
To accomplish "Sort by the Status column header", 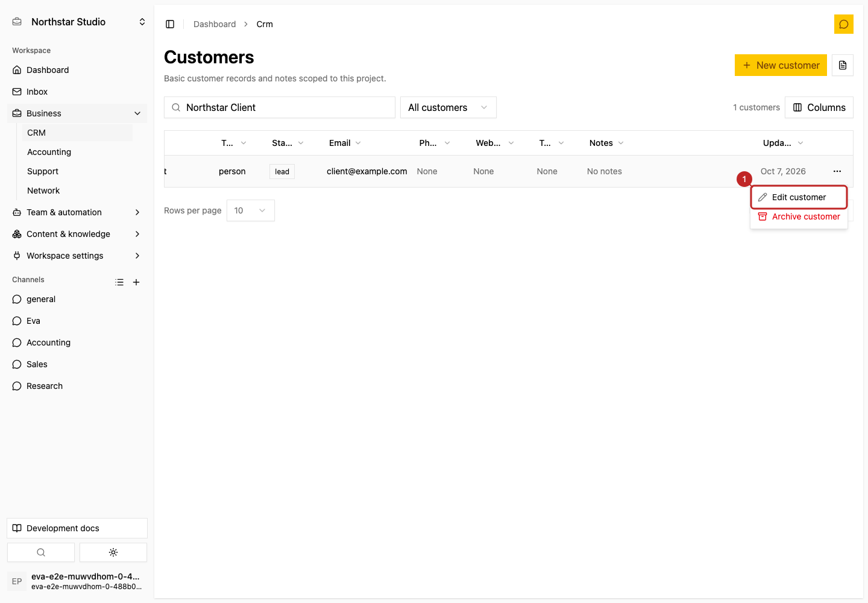I will point(288,143).
